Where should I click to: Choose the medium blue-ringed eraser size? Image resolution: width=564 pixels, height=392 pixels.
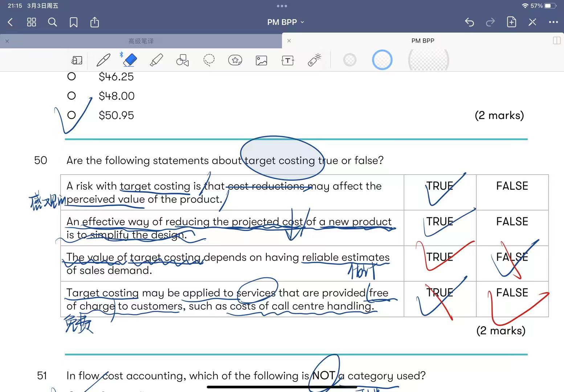click(x=382, y=60)
